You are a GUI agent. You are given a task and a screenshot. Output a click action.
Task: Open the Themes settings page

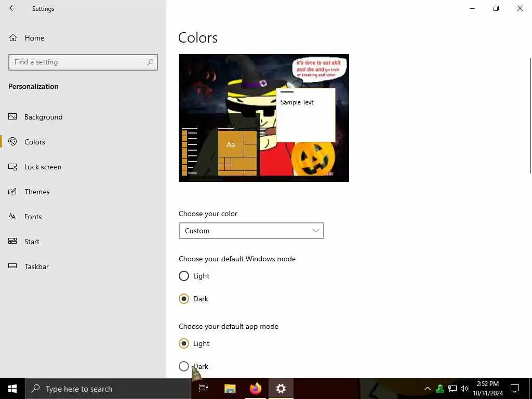pyautogui.click(x=83, y=192)
